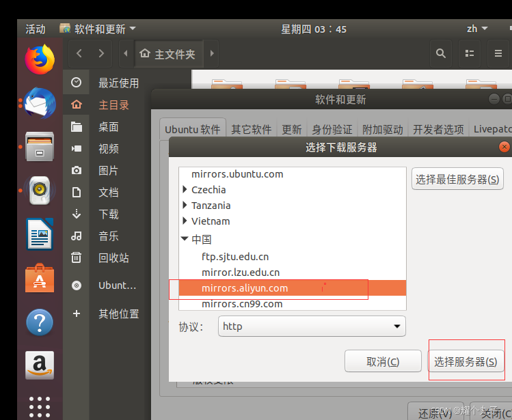Expand the Tanzania server group
Screen dimensions: 512x420
[185, 205]
